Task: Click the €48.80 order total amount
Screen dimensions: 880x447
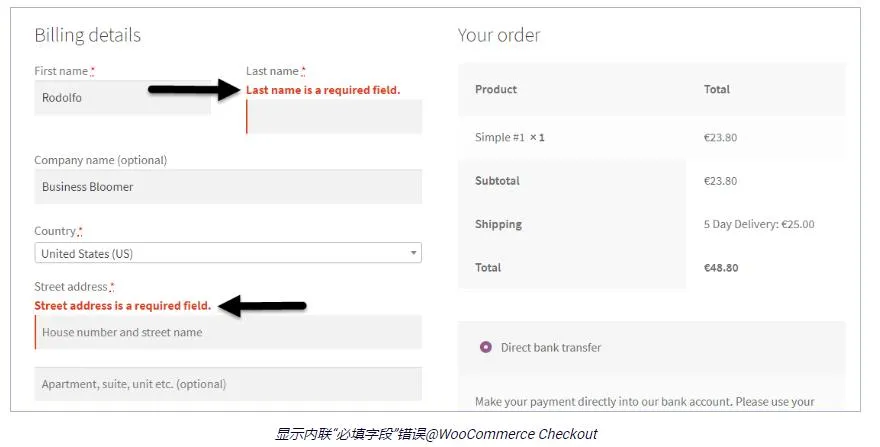Action: 721,268
